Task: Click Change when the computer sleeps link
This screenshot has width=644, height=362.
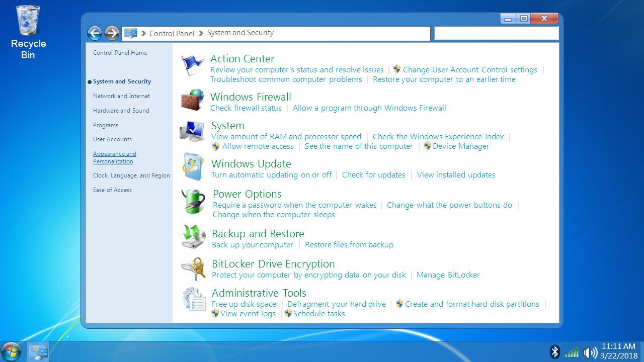Action: click(274, 215)
